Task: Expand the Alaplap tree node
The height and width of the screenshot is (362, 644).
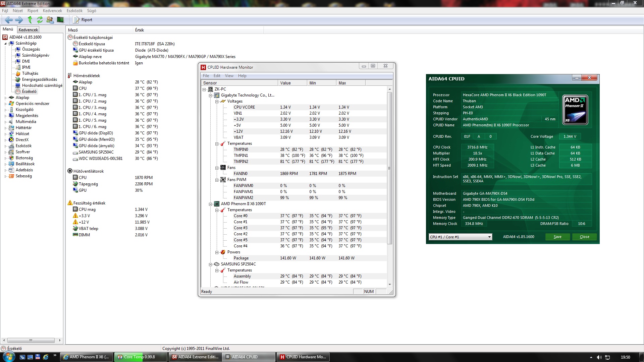Action: (5, 98)
